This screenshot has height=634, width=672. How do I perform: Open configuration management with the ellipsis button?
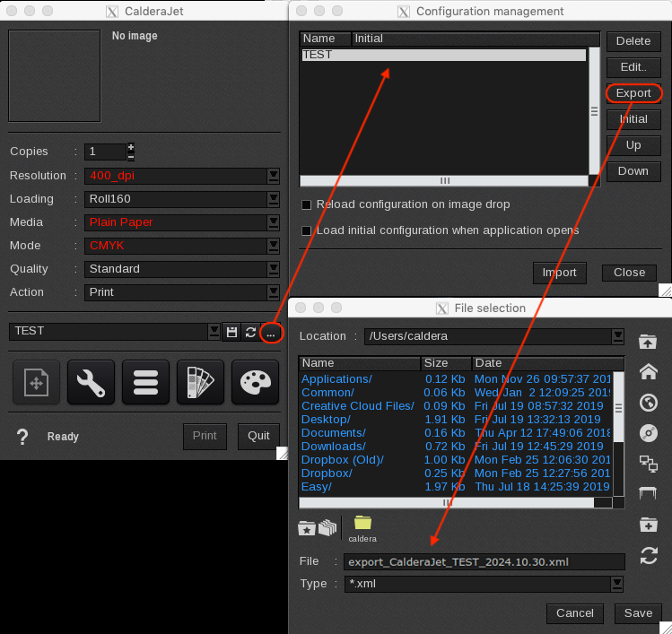coord(270,333)
